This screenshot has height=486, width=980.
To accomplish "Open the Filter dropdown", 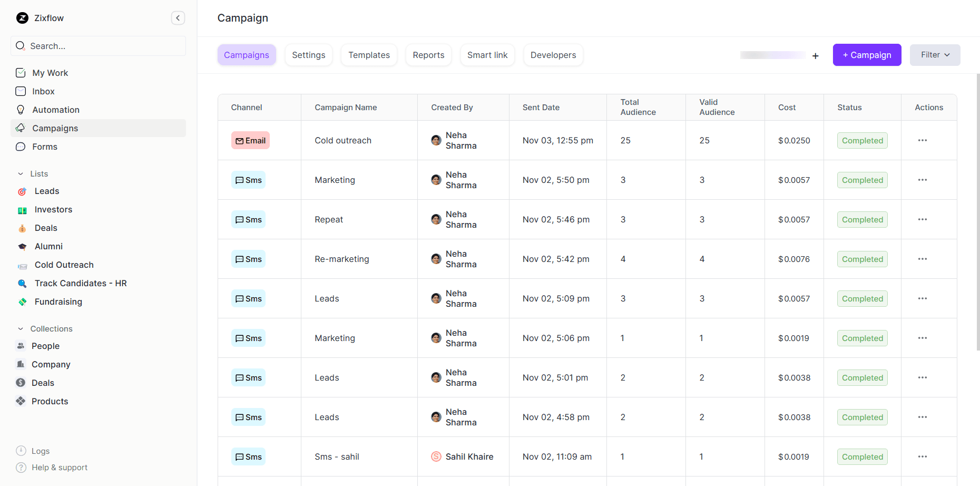I will click(934, 55).
